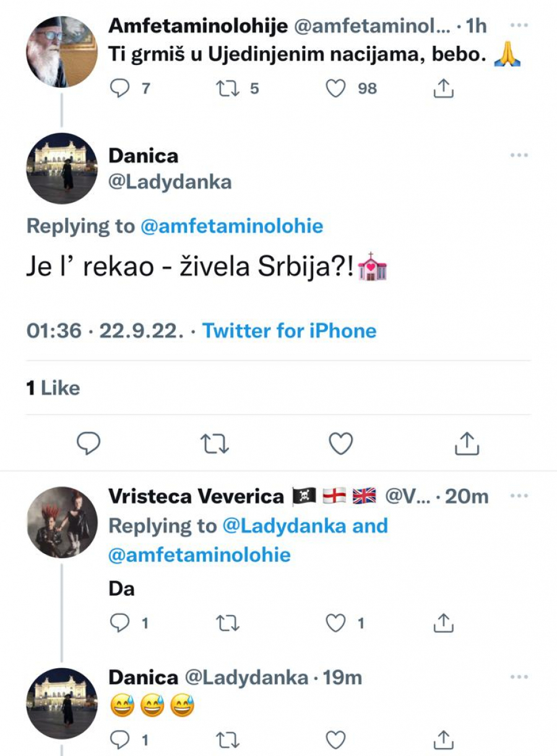View who liked: 1 Like
The width and height of the screenshot is (557, 756).
coord(53,388)
